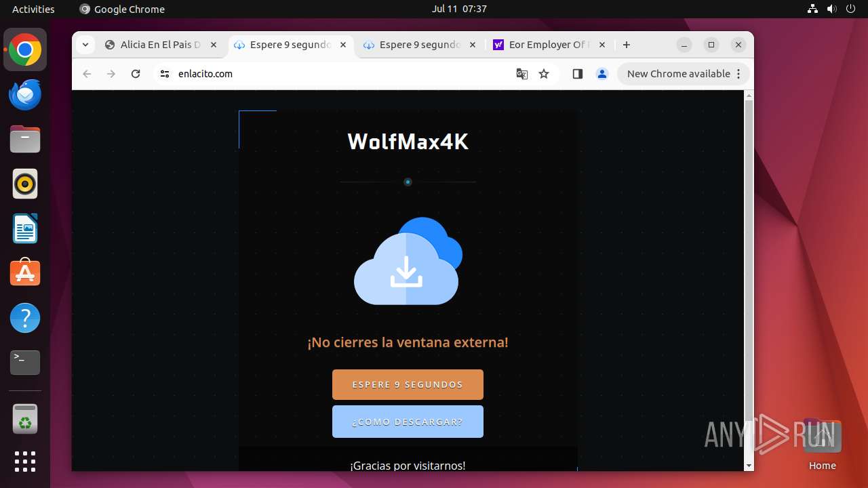This screenshot has width=868, height=488.
Task: Open Rhythmbox music player in dock
Action: 25,184
